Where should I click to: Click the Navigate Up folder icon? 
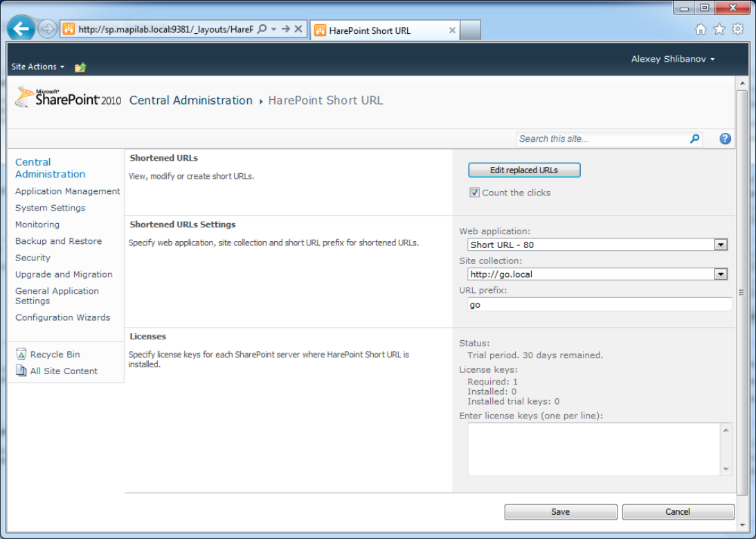[80, 67]
